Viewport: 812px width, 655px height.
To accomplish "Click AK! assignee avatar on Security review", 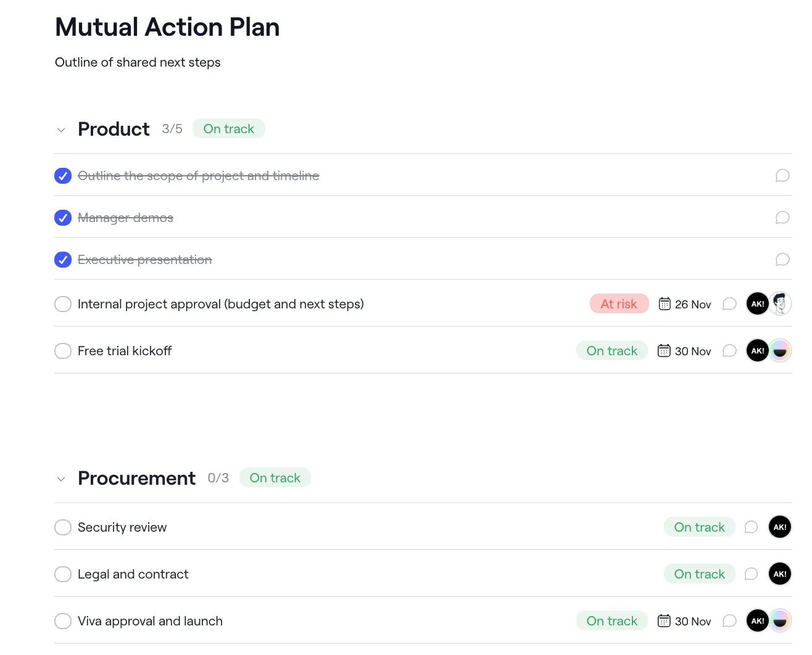I will pos(779,527).
